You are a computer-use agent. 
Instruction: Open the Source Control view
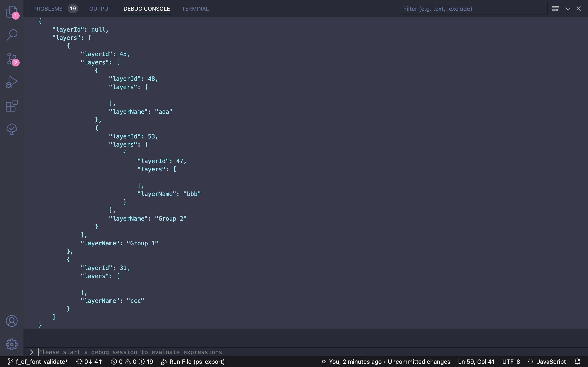pyautogui.click(x=11, y=59)
